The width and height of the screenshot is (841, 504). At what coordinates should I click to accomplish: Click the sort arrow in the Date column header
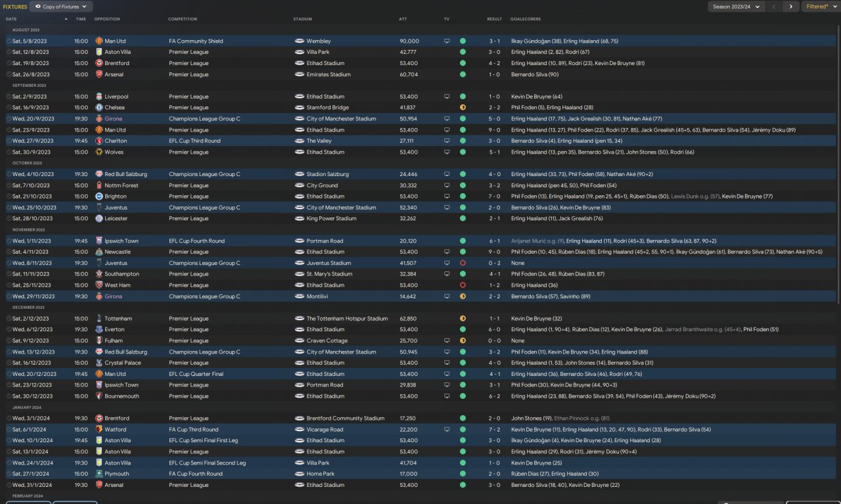(66, 19)
